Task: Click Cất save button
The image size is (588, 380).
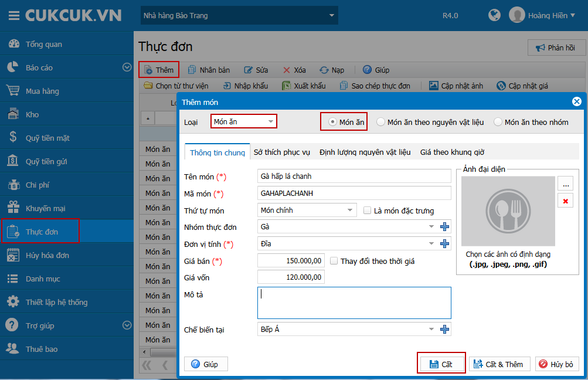Action: point(441,364)
